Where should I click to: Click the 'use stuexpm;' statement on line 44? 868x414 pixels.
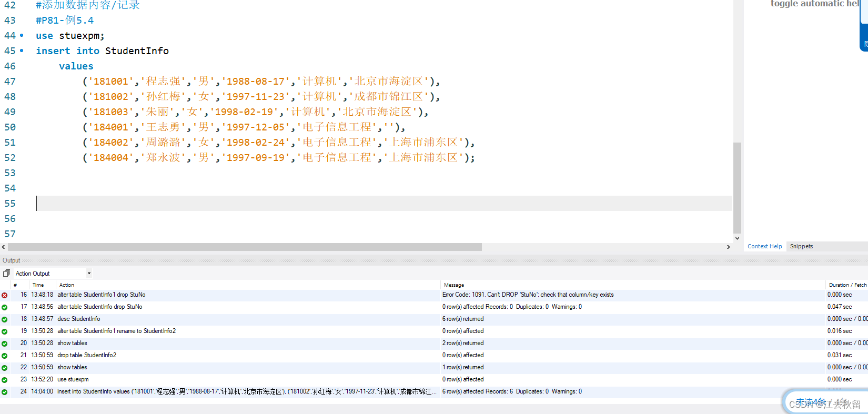(x=70, y=36)
